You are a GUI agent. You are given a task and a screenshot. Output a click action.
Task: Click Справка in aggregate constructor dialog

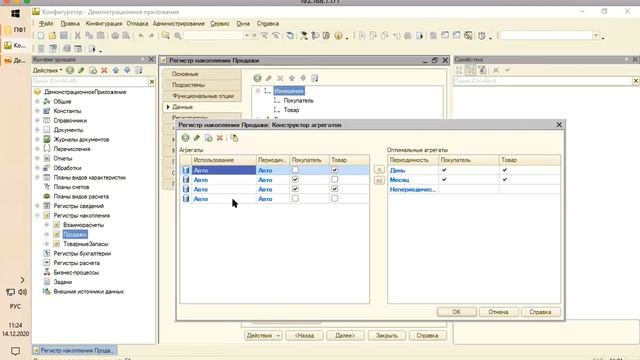click(x=540, y=312)
